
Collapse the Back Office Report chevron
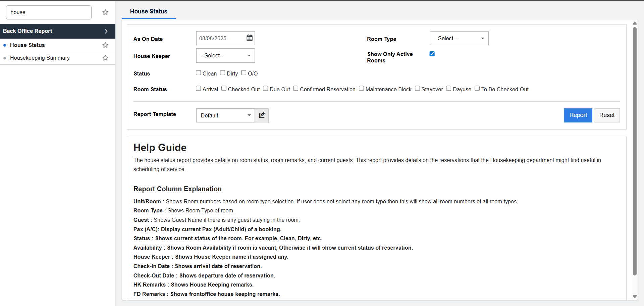[x=106, y=31]
